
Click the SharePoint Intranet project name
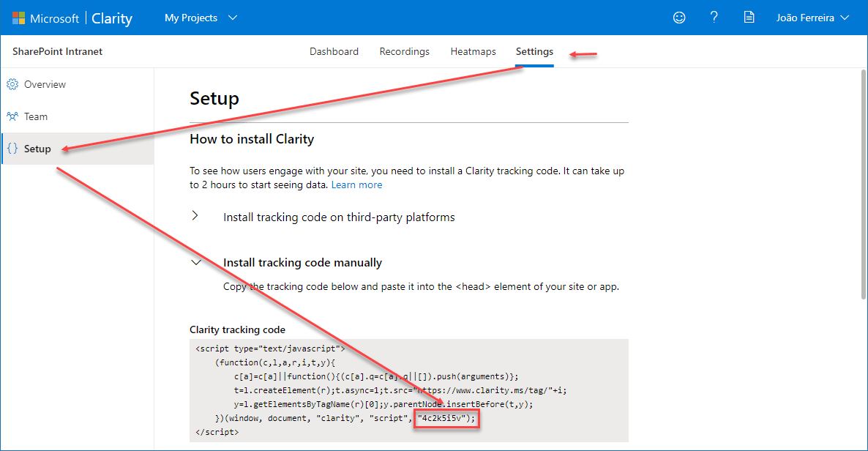pyautogui.click(x=56, y=51)
